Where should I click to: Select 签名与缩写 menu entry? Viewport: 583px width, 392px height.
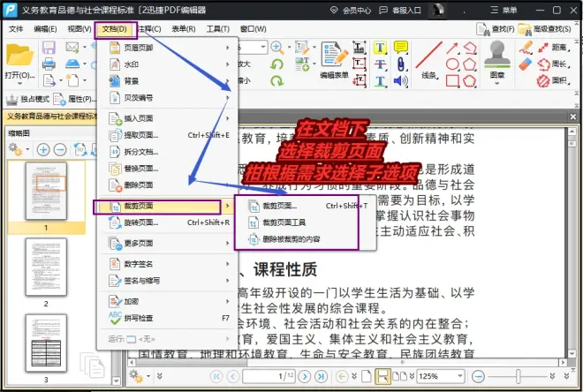167,281
